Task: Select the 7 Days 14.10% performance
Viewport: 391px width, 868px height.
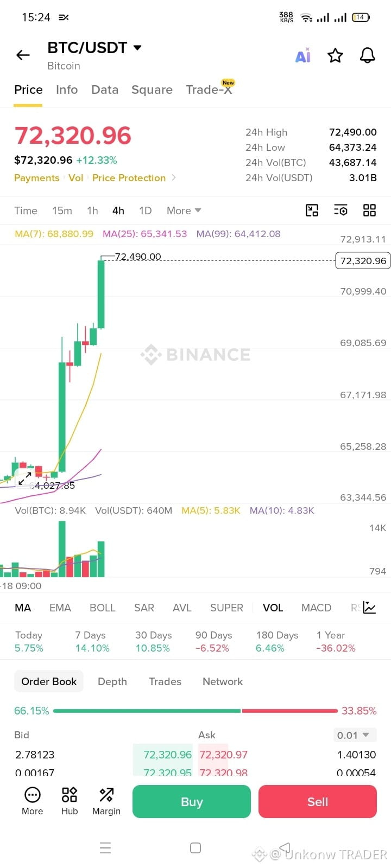Action: 92,641
